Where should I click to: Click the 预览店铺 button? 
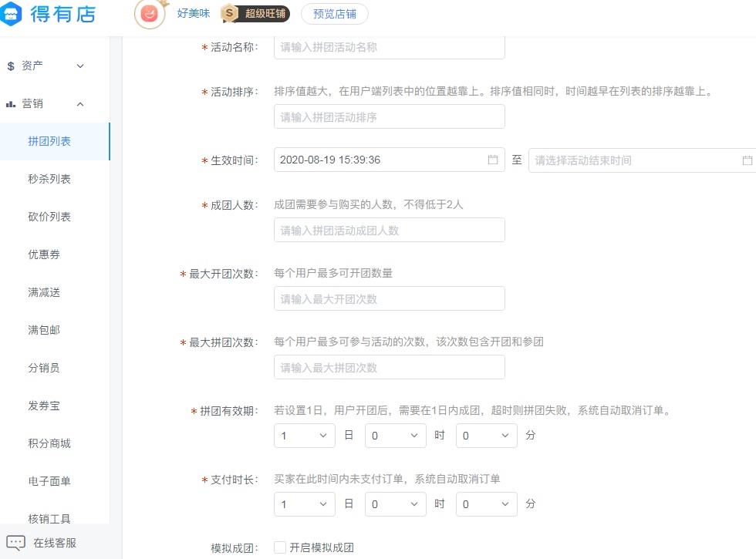pyautogui.click(x=335, y=14)
